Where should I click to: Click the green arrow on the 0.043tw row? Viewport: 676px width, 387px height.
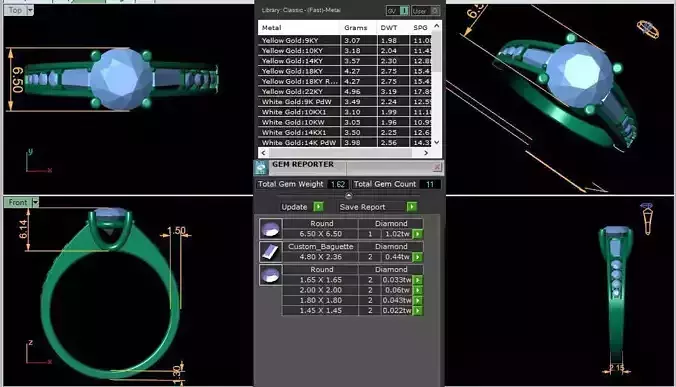click(417, 300)
